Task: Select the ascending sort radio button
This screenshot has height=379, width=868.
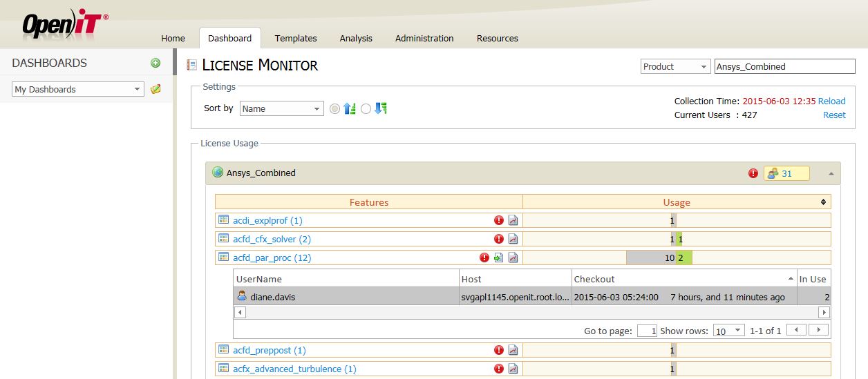Action: point(335,108)
